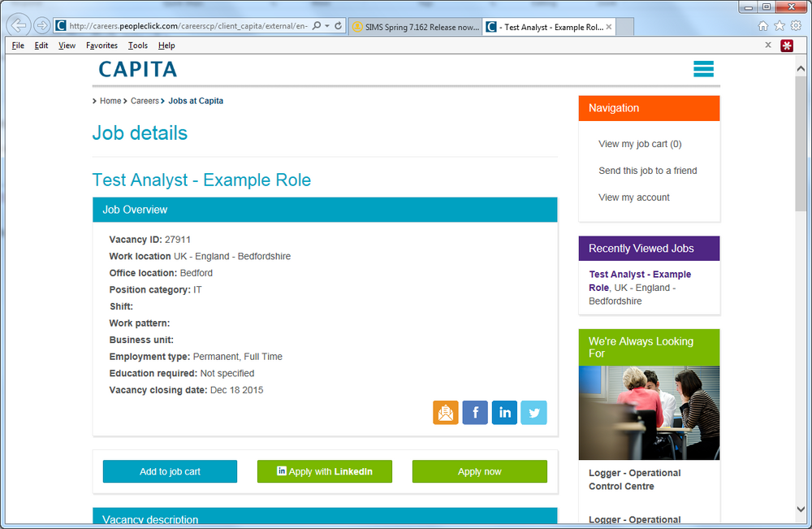Click the We're Always Looking For header

[x=649, y=348]
